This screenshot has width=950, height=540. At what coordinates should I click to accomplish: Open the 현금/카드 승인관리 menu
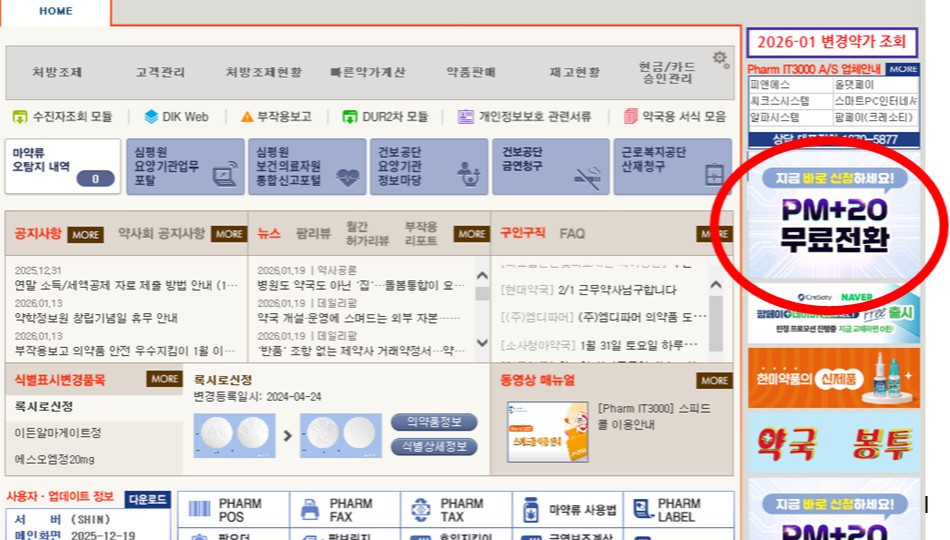[x=666, y=72]
